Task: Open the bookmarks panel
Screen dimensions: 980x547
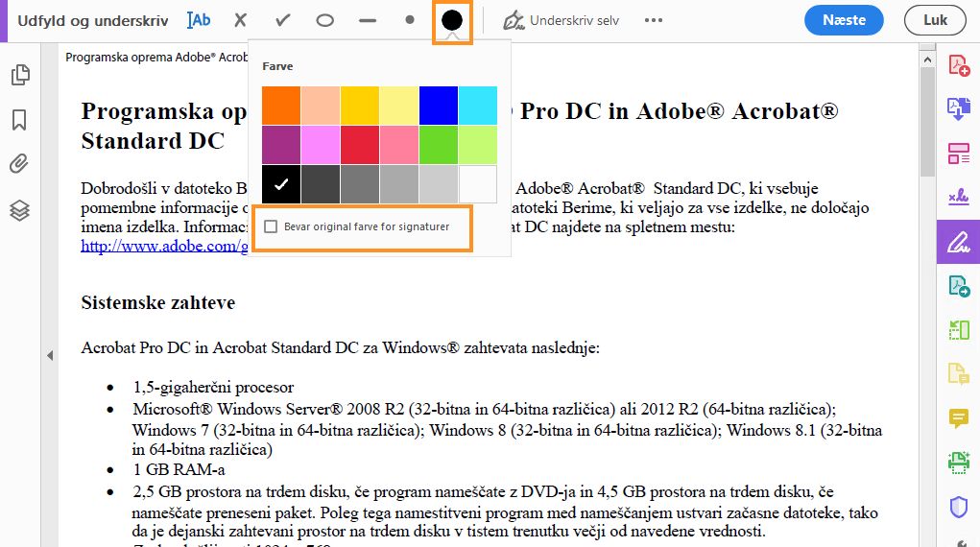Action: tap(19, 119)
